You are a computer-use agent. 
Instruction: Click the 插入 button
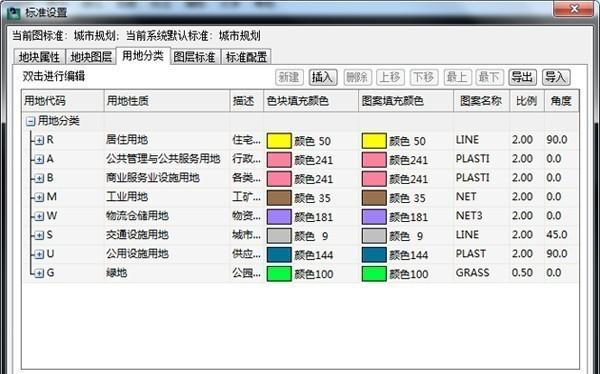click(x=323, y=77)
